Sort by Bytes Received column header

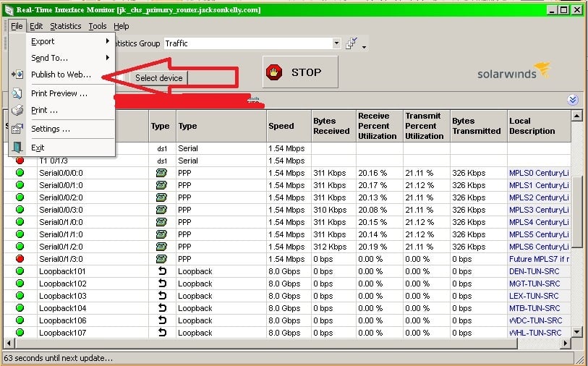pyautogui.click(x=333, y=126)
